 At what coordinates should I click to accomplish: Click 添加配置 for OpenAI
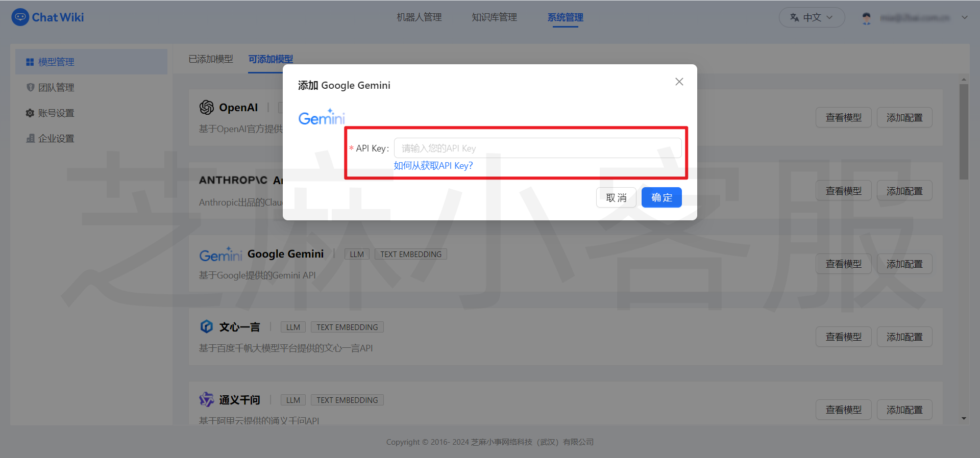(904, 117)
